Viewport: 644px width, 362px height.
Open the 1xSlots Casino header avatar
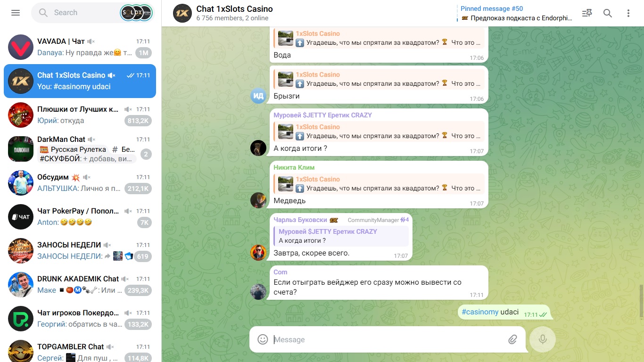click(x=182, y=13)
